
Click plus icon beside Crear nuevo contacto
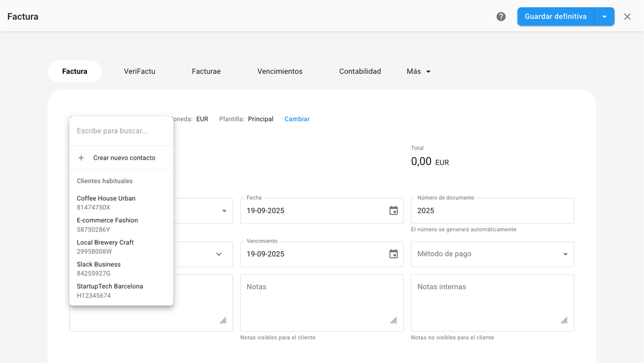(x=81, y=158)
